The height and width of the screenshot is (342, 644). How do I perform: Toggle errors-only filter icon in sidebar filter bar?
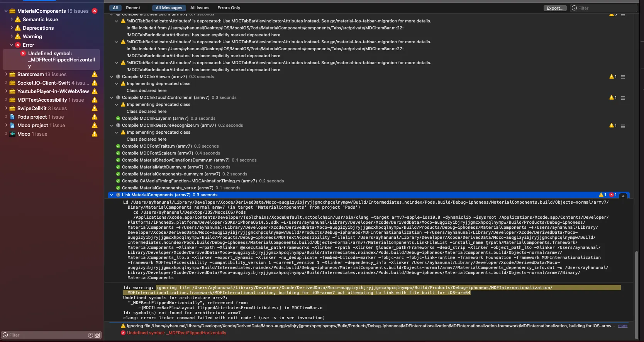coord(97,335)
